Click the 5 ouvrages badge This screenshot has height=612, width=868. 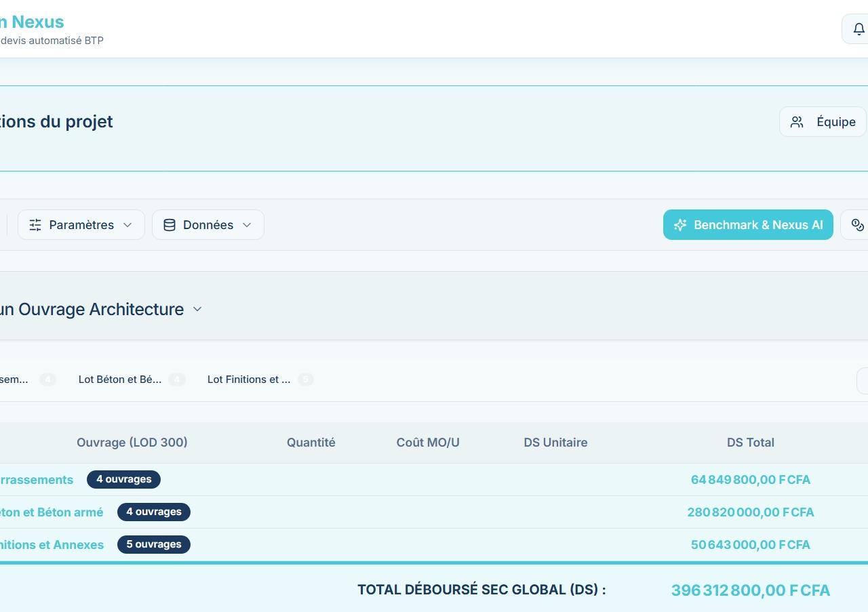point(154,544)
